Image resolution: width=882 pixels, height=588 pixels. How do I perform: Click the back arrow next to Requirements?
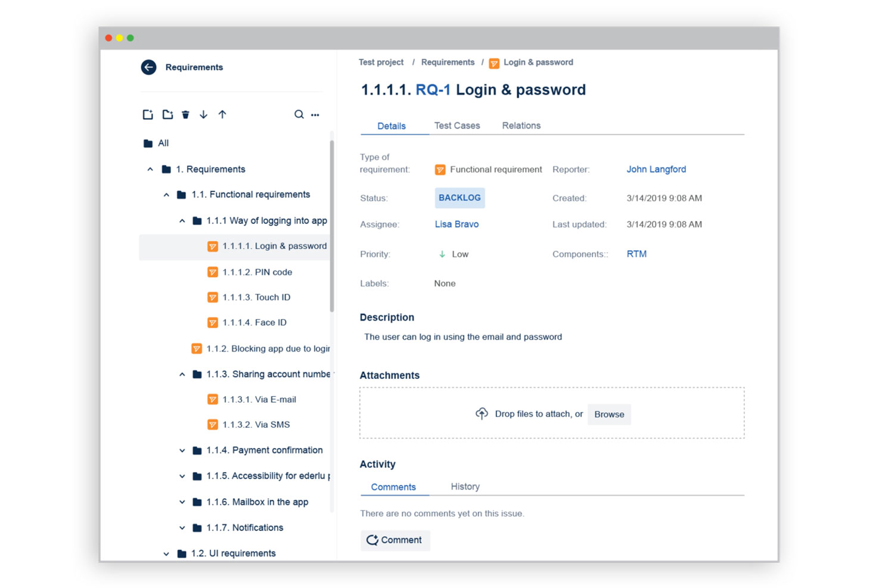tap(148, 67)
